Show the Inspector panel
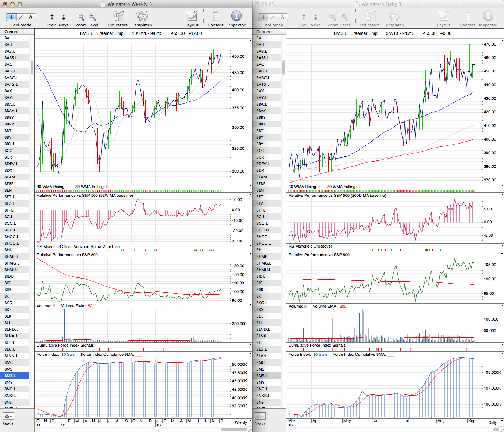504x432 pixels. pyautogui.click(x=236, y=17)
